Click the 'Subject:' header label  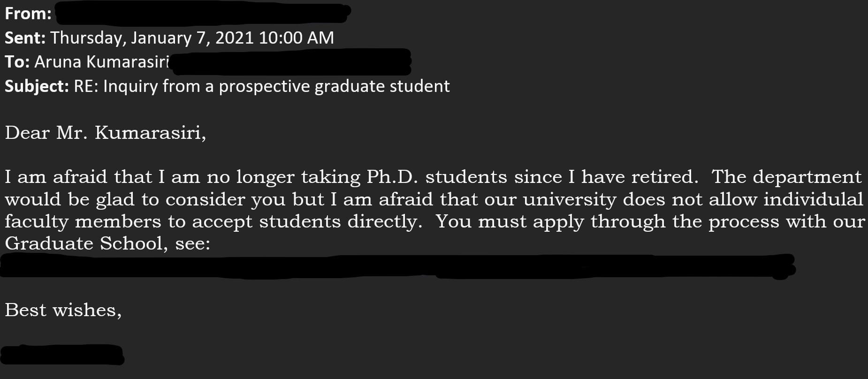click(37, 86)
